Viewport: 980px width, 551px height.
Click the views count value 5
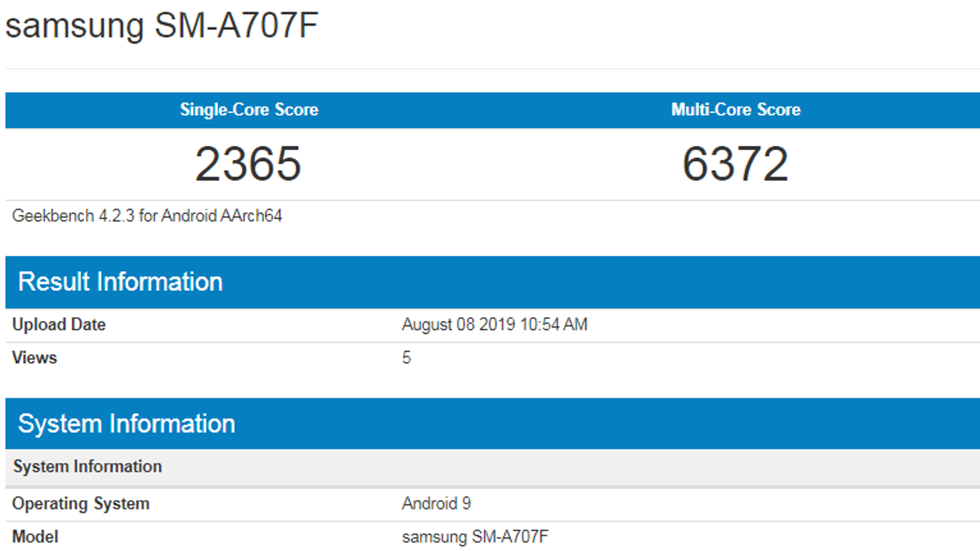[x=406, y=358]
